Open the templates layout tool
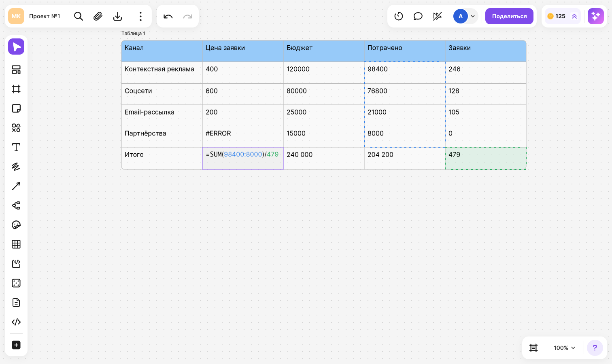The width and height of the screenshot is (612, 364). click(16, 70)
